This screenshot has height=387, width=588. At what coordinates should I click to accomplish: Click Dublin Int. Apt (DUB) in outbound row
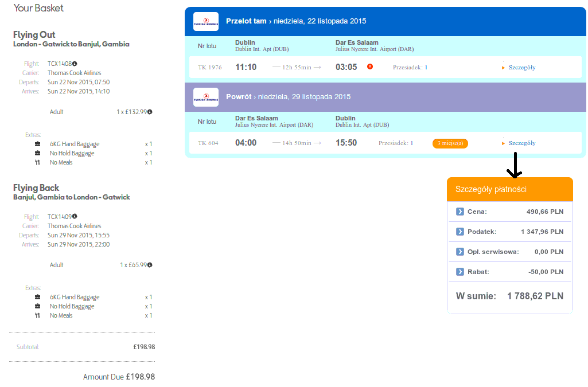tap(262, 49)
